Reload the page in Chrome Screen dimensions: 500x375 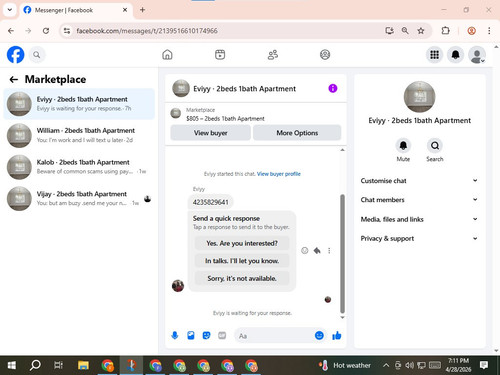click(46, 31)
